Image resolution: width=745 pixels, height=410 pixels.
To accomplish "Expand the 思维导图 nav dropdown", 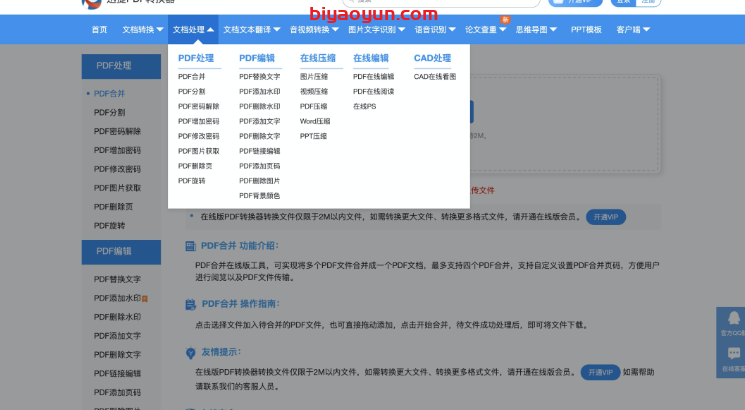I will 536,29.
